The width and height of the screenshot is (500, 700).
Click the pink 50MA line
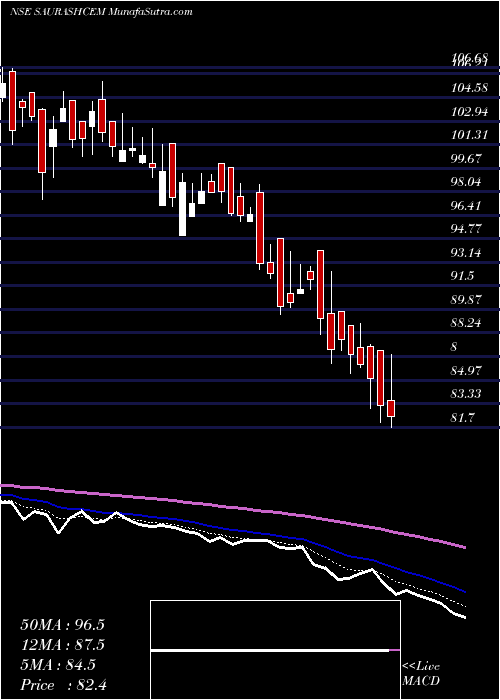click(232, 507)
